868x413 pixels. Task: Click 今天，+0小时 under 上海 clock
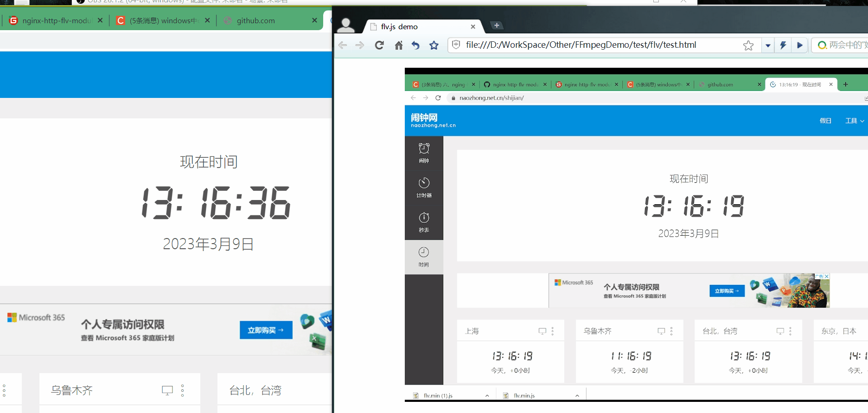click(511, 370)
